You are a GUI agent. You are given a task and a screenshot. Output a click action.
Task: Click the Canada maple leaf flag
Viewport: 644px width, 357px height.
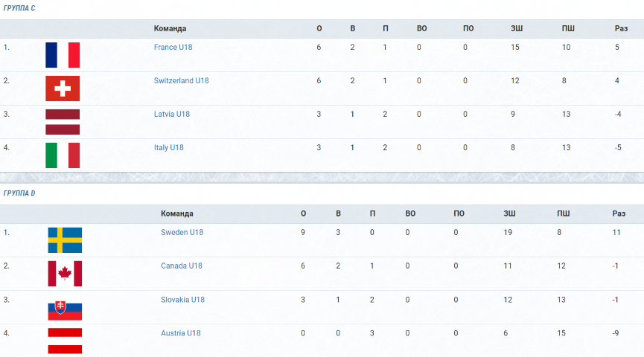[x=65, y=274]
